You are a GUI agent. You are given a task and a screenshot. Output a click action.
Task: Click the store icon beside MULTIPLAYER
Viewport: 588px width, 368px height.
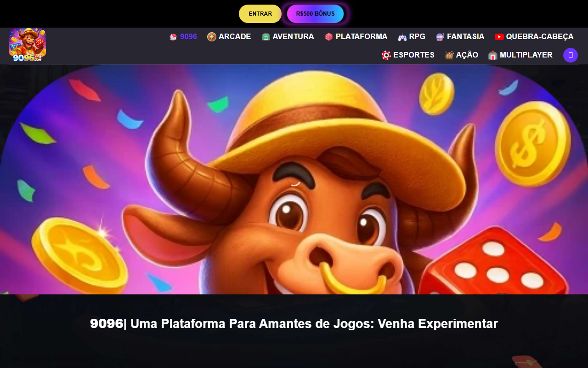tap(493, 55)
